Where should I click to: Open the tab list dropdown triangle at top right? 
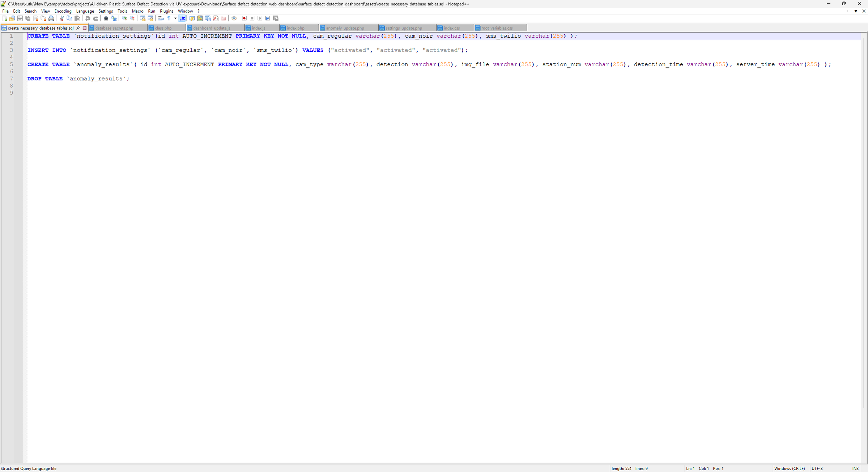(x=856, y=11)
